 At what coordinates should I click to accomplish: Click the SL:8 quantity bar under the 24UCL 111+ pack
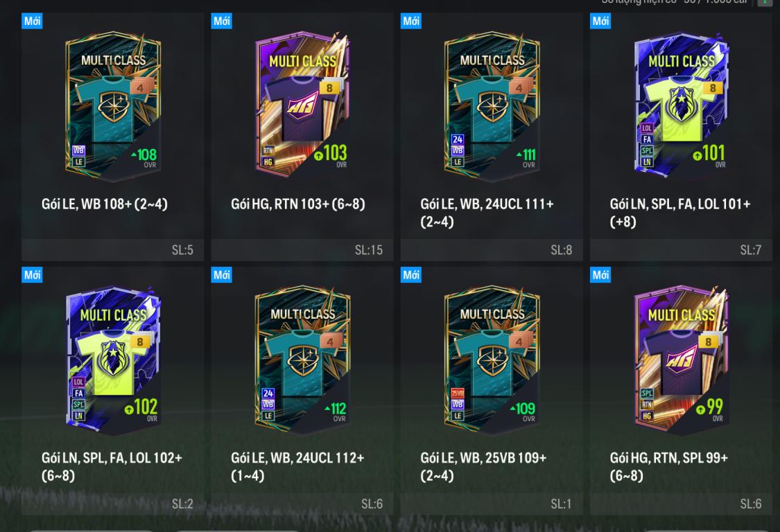(x=492, y=250)
